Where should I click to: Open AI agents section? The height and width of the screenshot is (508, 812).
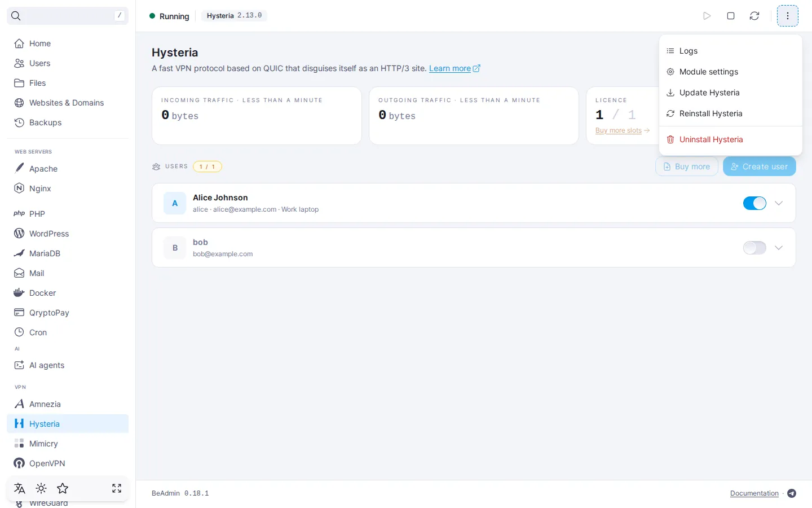(x=68, y=365)
